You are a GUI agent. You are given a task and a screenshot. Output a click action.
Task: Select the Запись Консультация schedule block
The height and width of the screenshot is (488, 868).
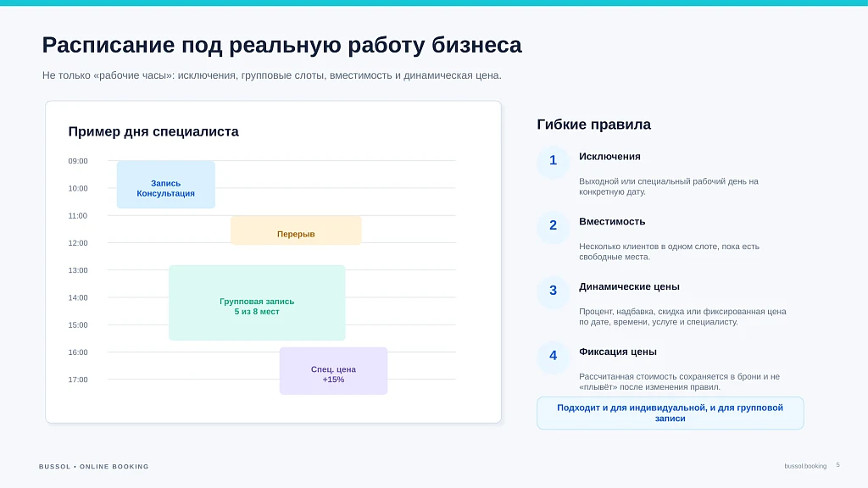pos(165,185)
